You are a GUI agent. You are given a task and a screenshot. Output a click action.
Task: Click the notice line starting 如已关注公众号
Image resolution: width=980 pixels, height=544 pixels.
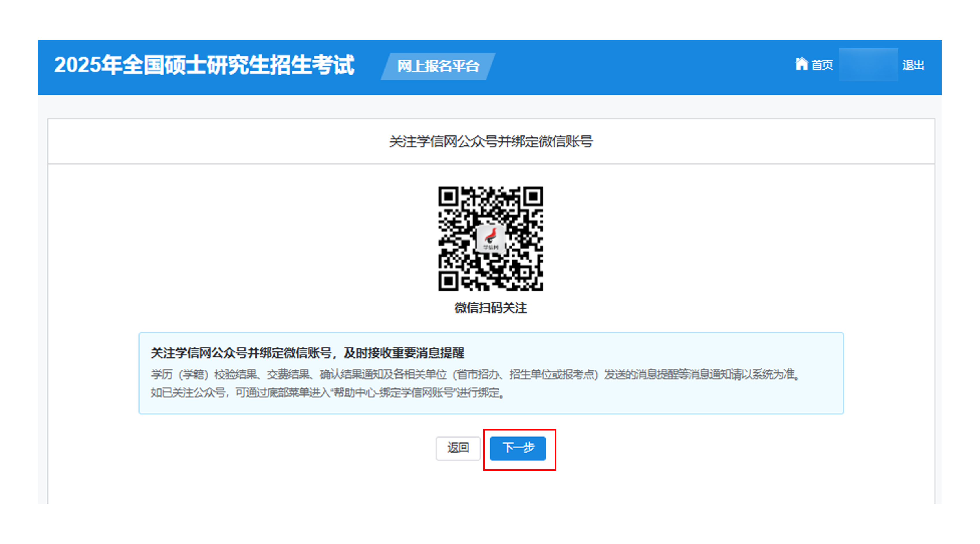click(328, 392)
